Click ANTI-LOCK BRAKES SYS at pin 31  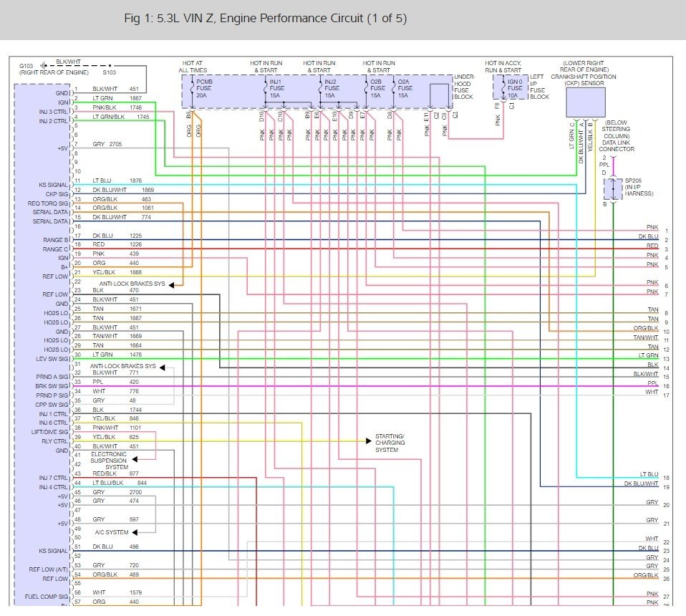pos(123,366)
